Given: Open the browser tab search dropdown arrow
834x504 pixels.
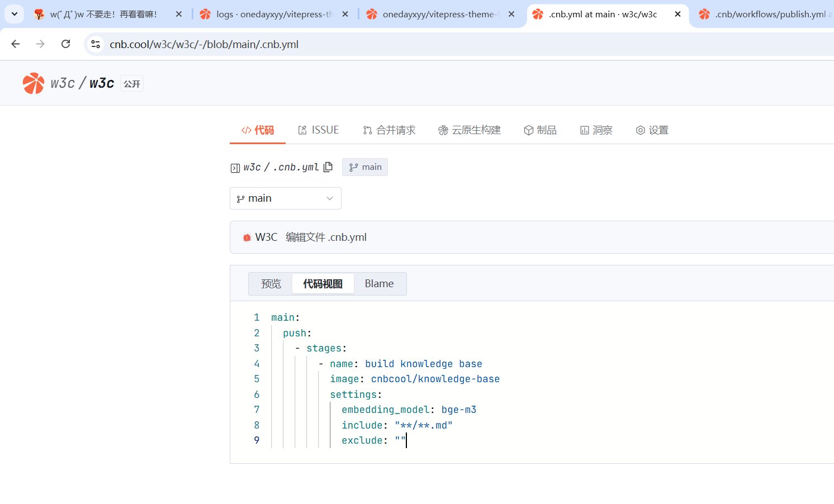Looking at the screenshot, I should [15, 14].
